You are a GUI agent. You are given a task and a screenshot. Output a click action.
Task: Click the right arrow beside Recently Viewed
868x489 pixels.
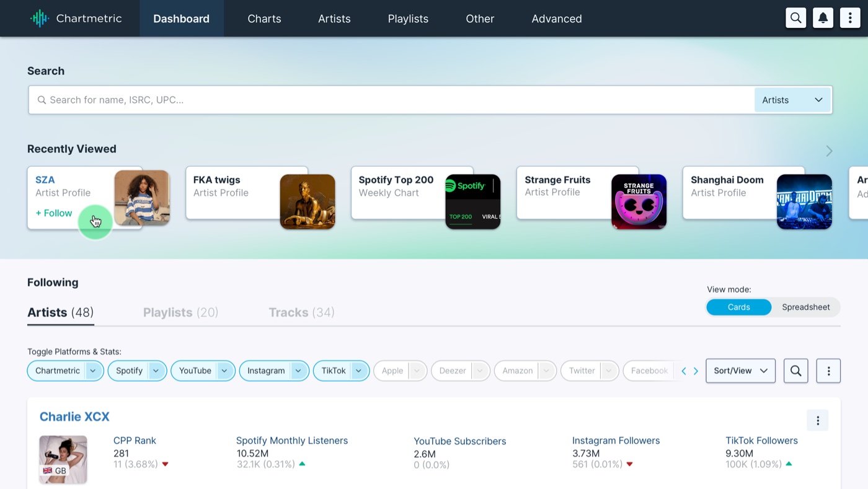click(x=829, y=151)
